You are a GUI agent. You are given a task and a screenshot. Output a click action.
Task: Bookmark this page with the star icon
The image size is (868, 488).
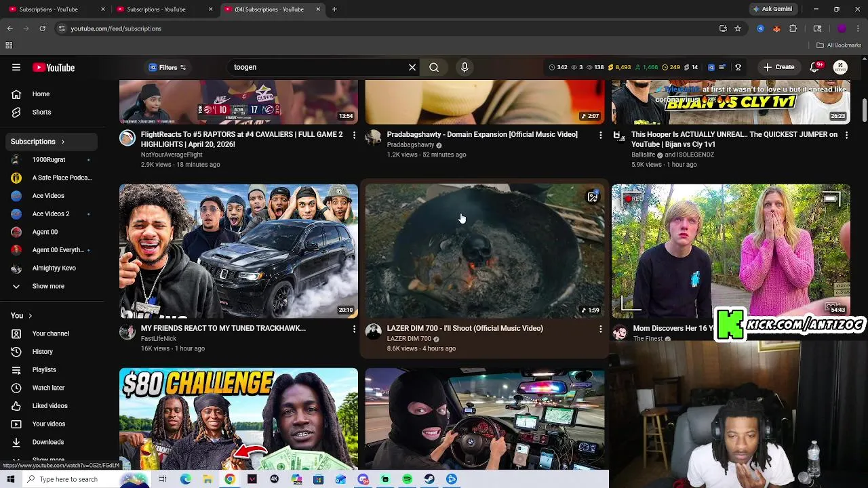[x=738, y=28]
